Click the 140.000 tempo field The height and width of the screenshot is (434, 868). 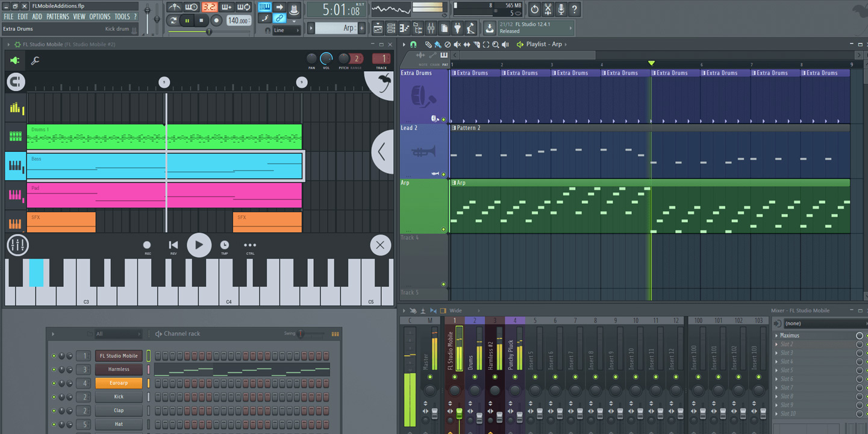pyautogui.click(x=239, y=20)
